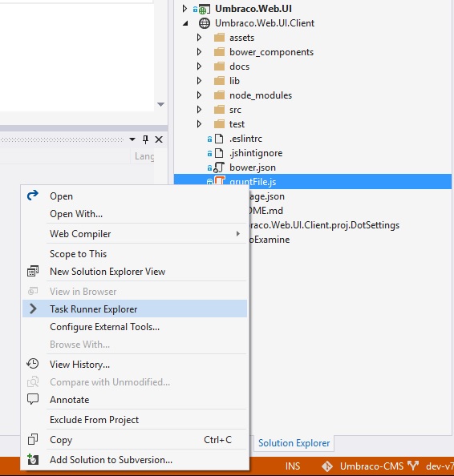Click the View History clock icon
The height and width of the screenshot is (476, 454).
[33, 364]
